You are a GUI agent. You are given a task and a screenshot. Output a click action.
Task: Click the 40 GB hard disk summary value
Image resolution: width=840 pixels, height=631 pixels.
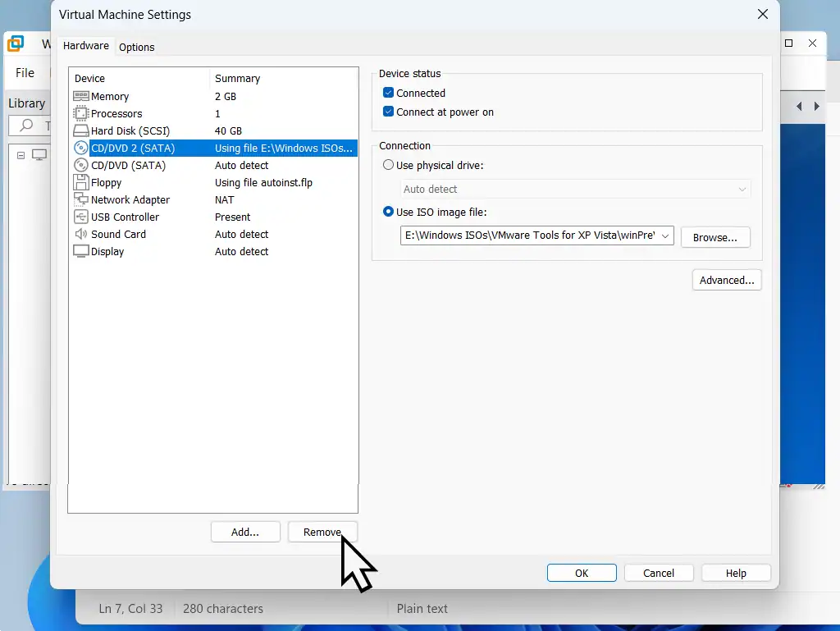tap(228, 130)
